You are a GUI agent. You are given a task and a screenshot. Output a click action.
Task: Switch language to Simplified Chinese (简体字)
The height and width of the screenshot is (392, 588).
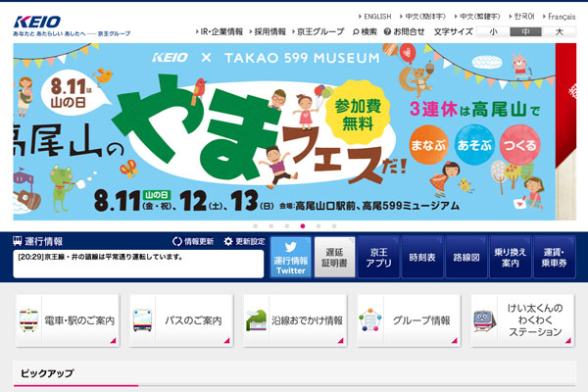click(425, 17)
